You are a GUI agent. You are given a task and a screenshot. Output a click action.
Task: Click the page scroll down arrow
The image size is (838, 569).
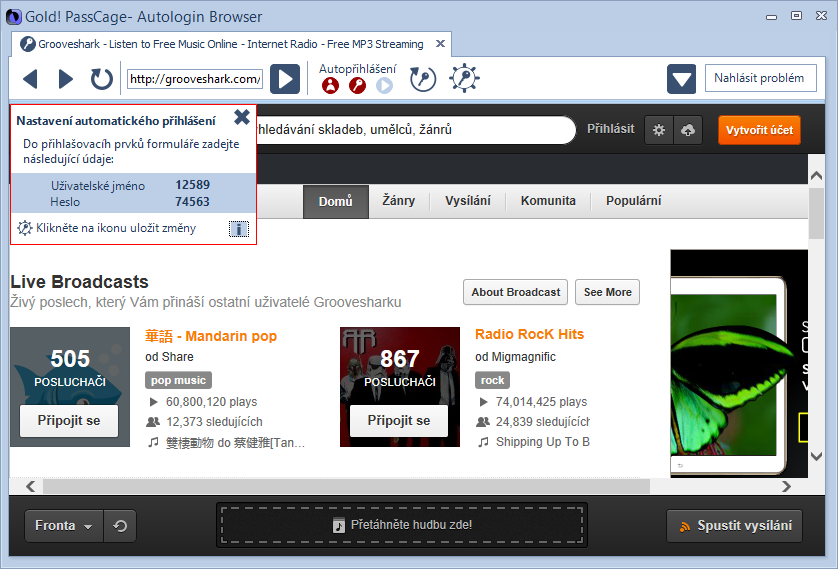pyautogui.click(x=816, y=456)
